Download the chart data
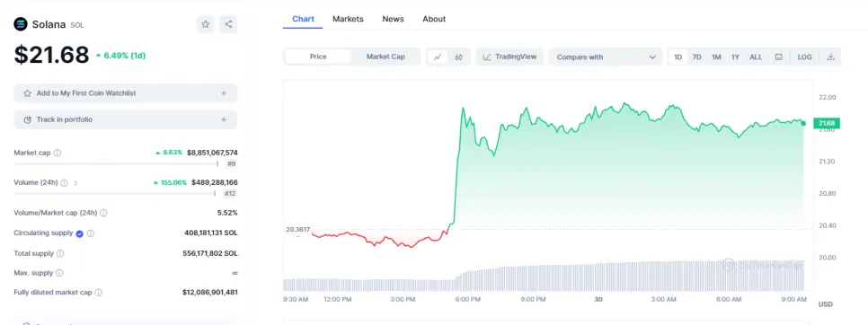 click(x=830, y=57)
